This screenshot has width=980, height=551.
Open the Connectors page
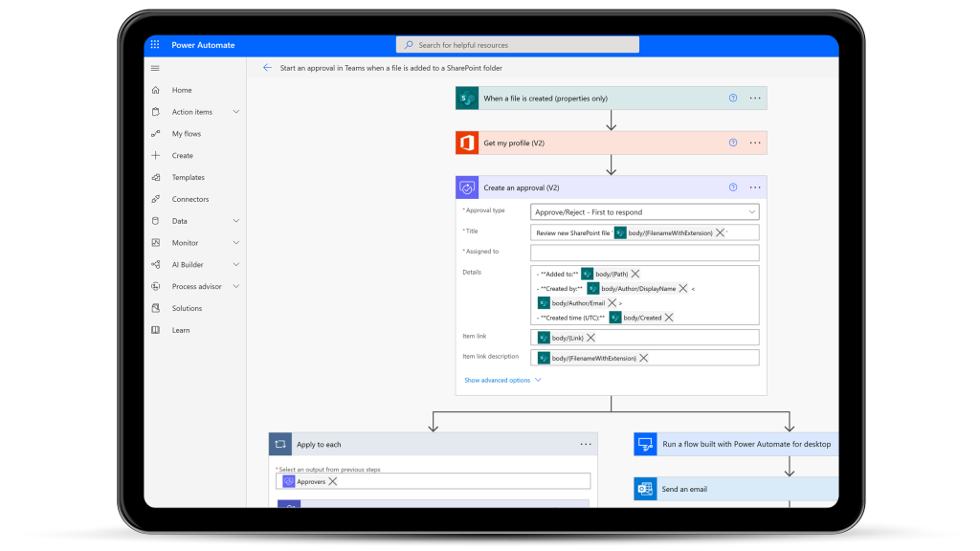[190, 199]
